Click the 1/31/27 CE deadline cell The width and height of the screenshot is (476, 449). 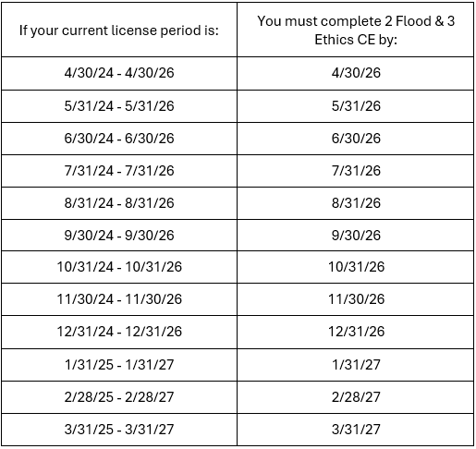pos(356,365)
